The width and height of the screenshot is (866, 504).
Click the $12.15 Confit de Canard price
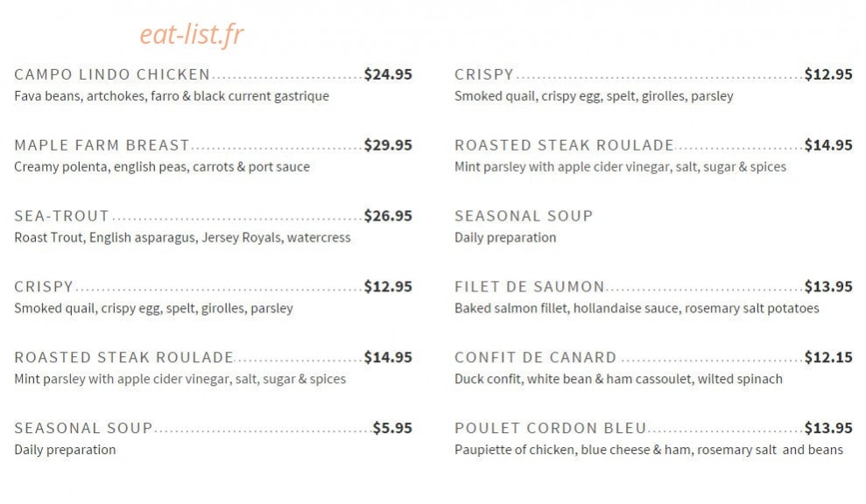(827, 357)
